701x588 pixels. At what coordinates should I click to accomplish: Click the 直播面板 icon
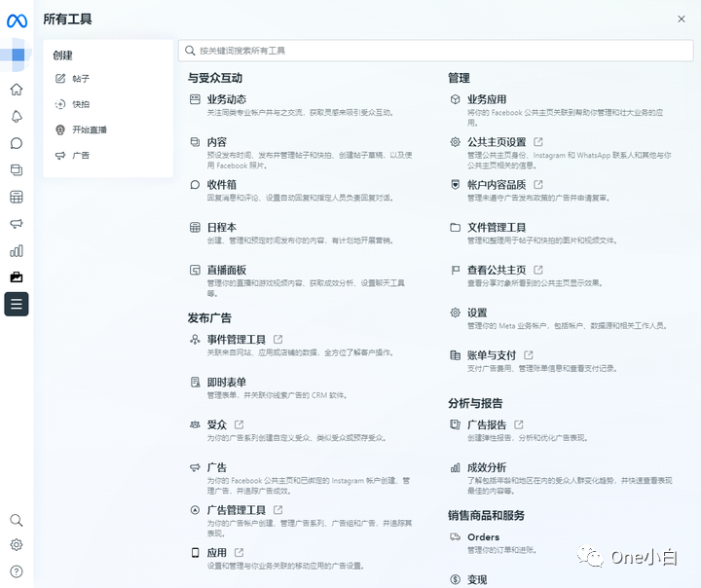pyautogui.click(x=195, y=270)
